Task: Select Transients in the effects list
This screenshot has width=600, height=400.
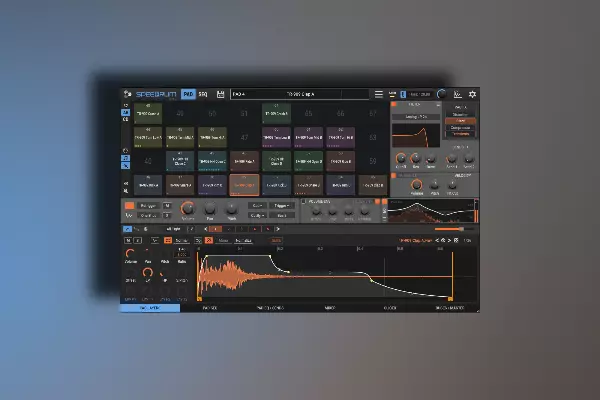Action: click(460, 134)
